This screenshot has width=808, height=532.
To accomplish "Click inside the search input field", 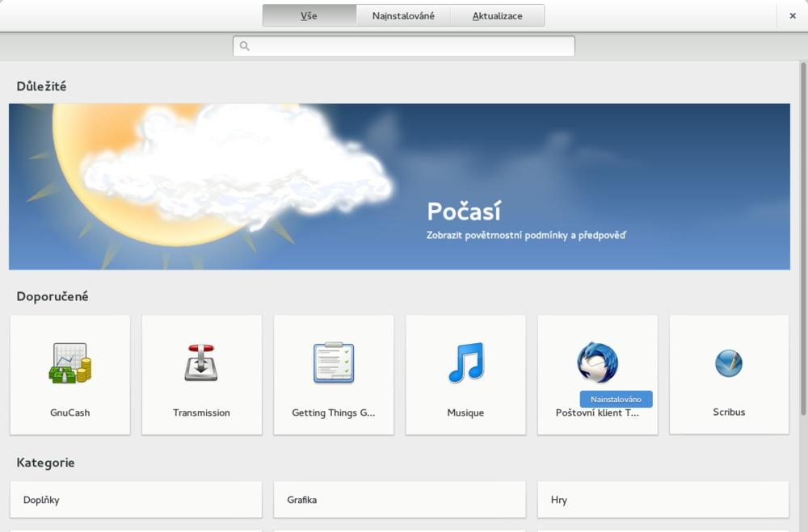I will click(x=404, y=45).
